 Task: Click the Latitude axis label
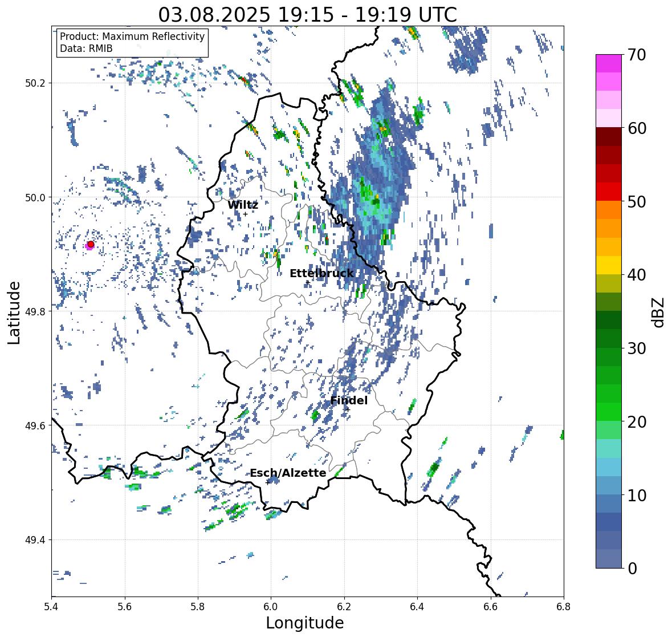click(14, 313)
